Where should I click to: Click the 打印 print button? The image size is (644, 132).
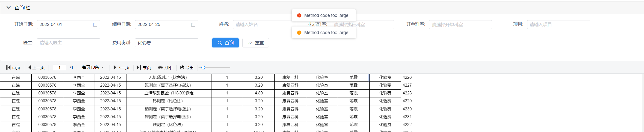(165, 67)
